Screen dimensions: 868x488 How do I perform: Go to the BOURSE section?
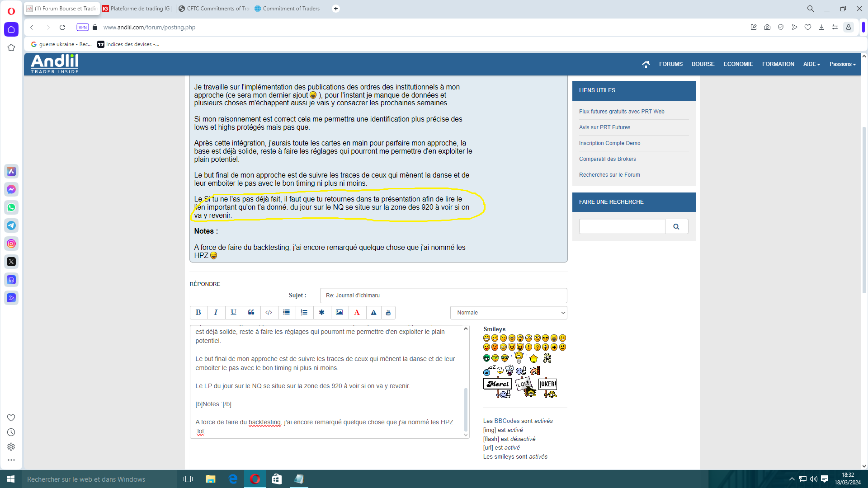point(703,64)
